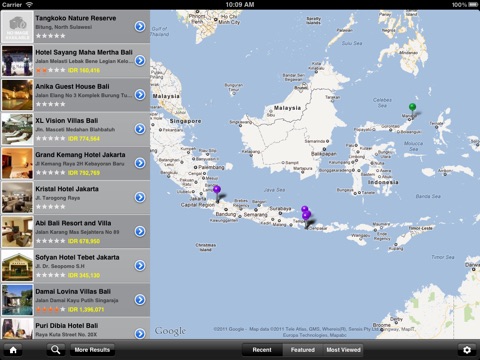Open details arrow for Hotel Sayang Maha Mertha Bali

(140, 61)
